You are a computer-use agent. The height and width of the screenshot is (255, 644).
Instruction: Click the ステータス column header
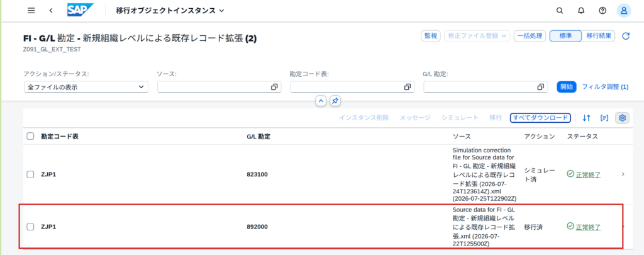582,136
